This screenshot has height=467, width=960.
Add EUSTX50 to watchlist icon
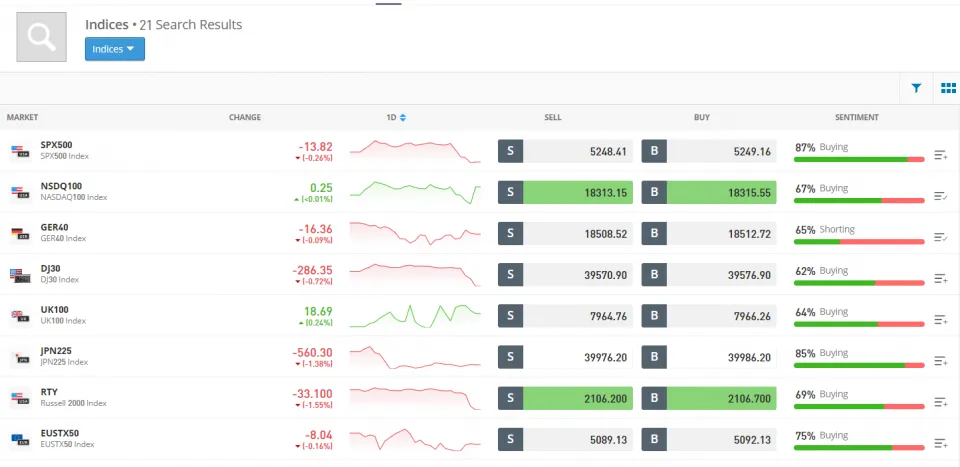941,443
